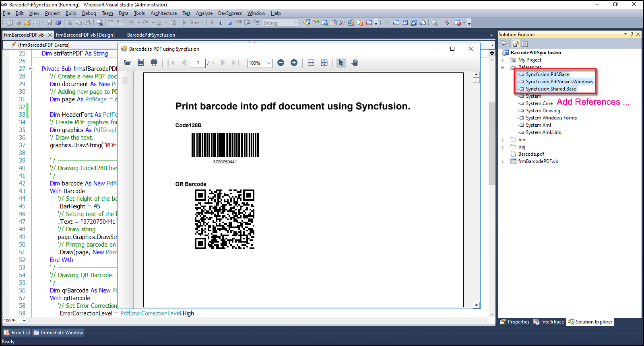Expand the bin folder node

[503, 140]
